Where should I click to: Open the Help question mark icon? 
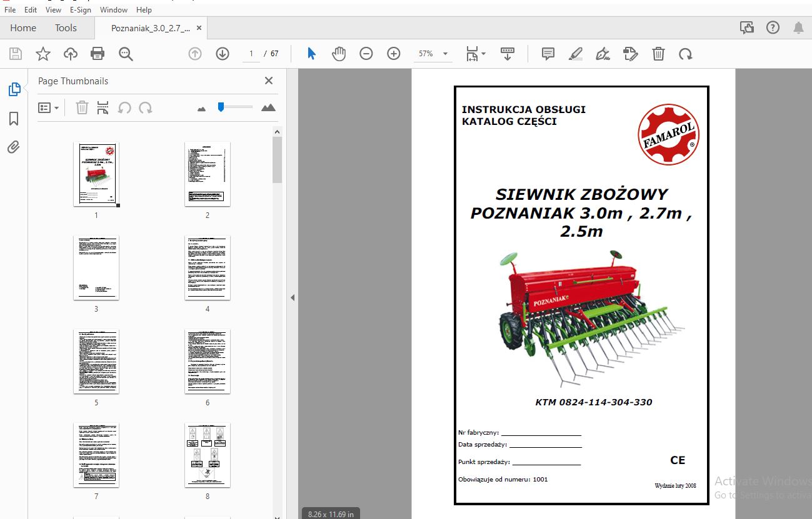[x=773, y=27]
